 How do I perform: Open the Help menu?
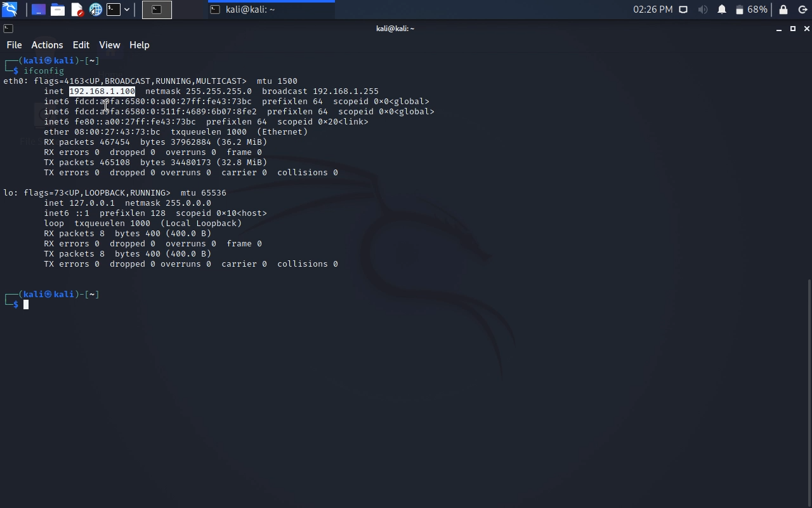(139, 45)
